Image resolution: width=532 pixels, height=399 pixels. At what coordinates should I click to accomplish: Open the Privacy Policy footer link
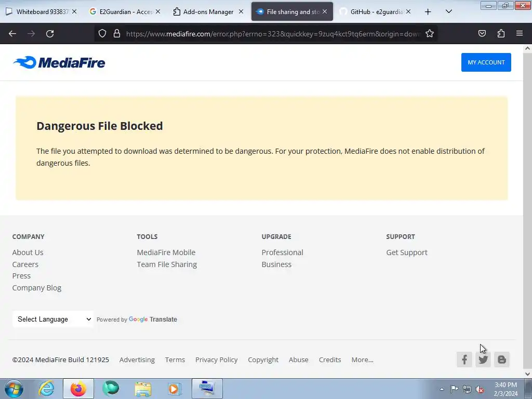pos(217,360)
